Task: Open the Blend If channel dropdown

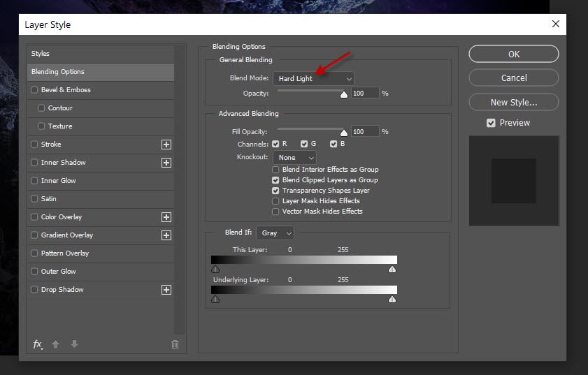Action: 275,233
